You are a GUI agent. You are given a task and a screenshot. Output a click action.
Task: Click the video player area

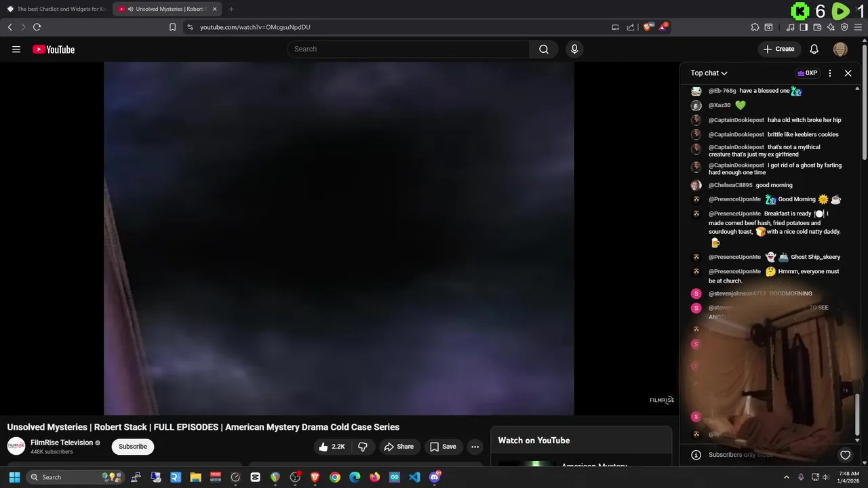339,239
